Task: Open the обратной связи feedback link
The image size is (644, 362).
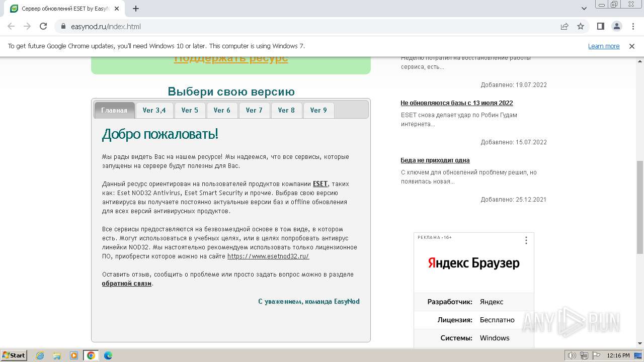Action: 127,284
